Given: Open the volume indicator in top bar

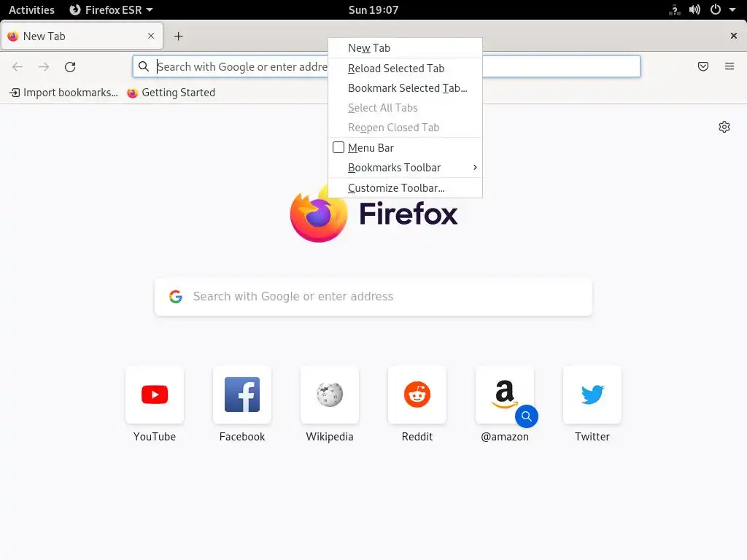Looking at the screenshot, I should (694, 9).
